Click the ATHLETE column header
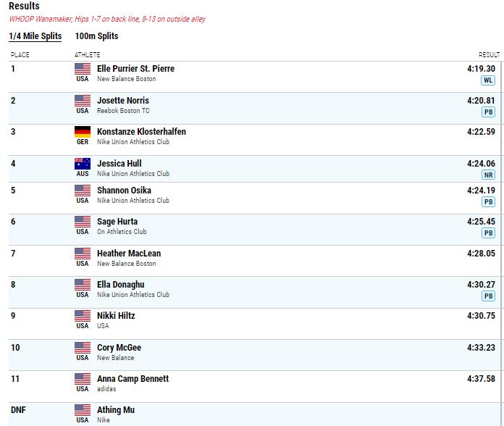 tap(87, 54)
